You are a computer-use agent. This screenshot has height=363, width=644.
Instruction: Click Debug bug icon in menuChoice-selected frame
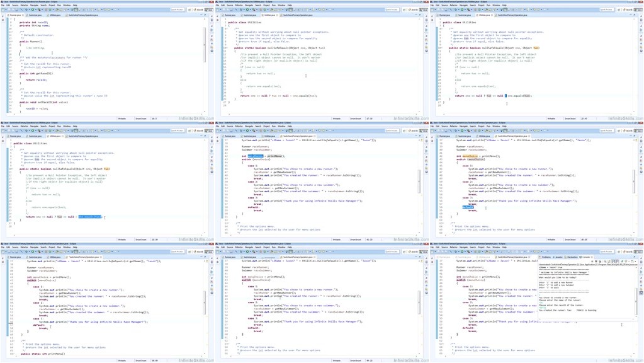point(241,130)
